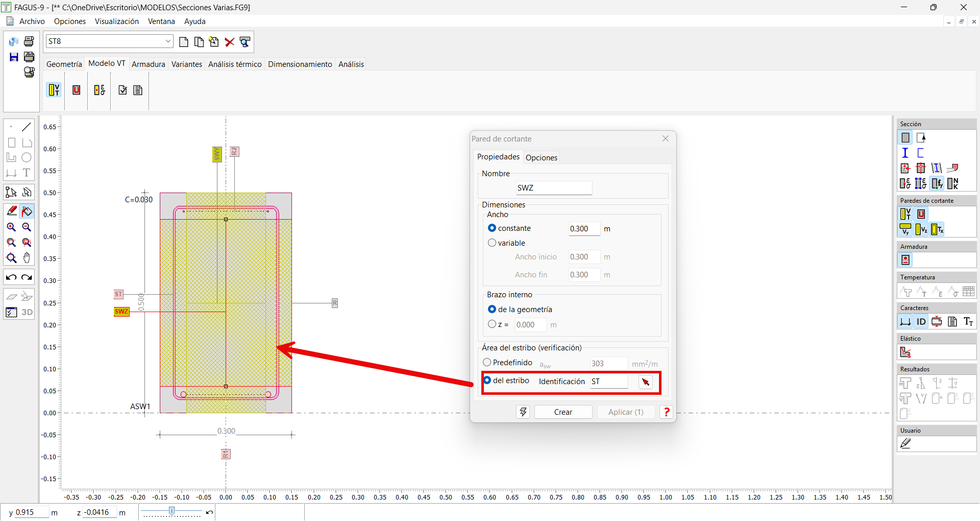Click the ID characters icon
Image resolution: width=980 pixels, height=521 pixels.
coord(921,321)
